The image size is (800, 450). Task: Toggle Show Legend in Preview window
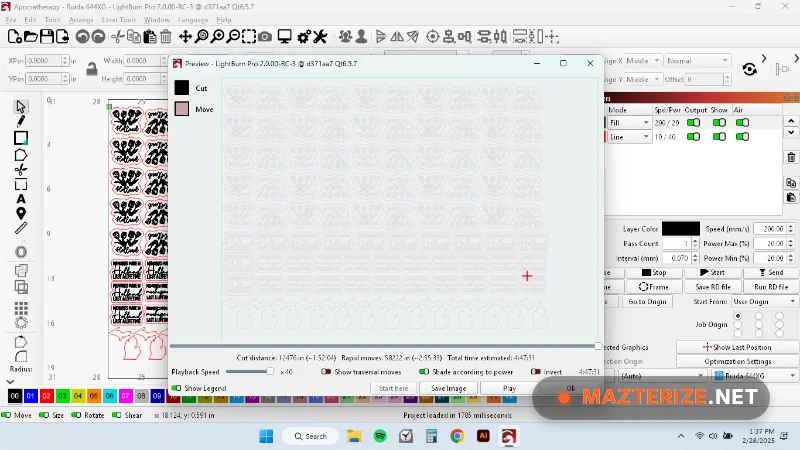(176, 388)
